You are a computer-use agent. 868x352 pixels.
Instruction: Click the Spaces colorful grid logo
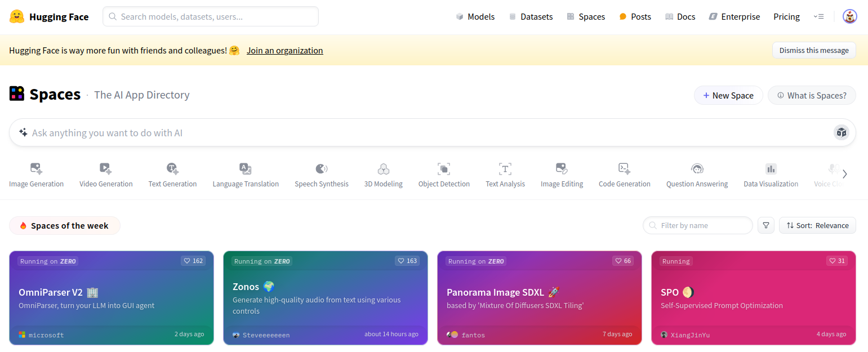tap(17, 93)
